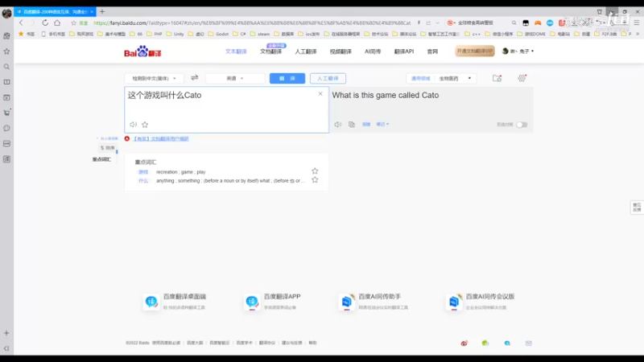Copy the translated text
The image size is (644, 362).
coord(352,125)
